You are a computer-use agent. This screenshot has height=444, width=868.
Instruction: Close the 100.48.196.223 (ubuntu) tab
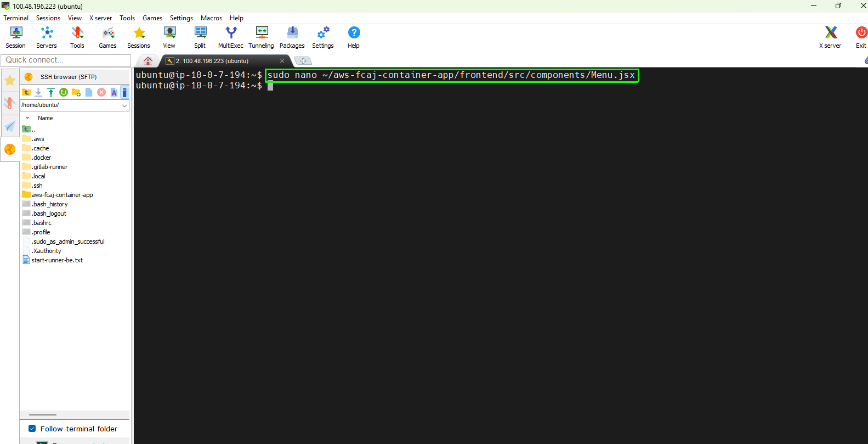pos(282,61)
